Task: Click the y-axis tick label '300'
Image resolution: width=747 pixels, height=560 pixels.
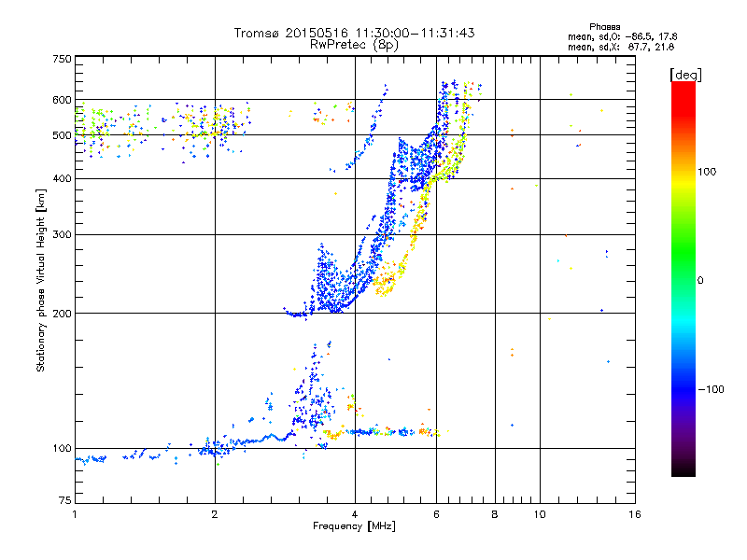Action: click(x=62, y=235)
